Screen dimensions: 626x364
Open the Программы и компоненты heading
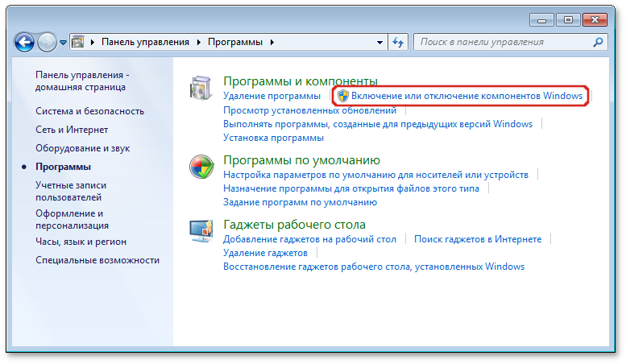click(301, 81)
